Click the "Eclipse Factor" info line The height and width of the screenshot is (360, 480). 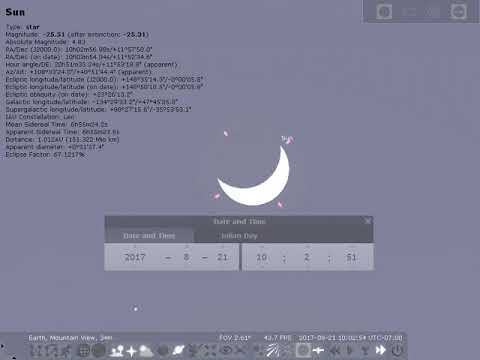click(45, 154)
